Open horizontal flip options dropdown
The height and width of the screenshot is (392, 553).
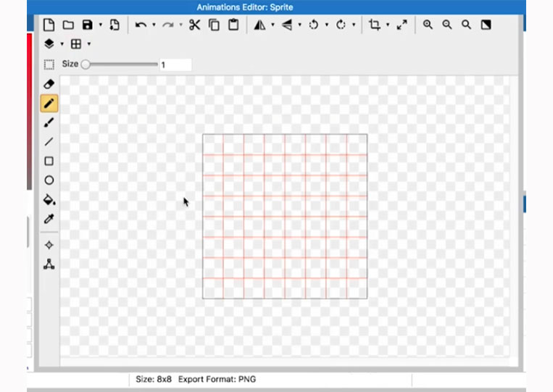(273, 25)
